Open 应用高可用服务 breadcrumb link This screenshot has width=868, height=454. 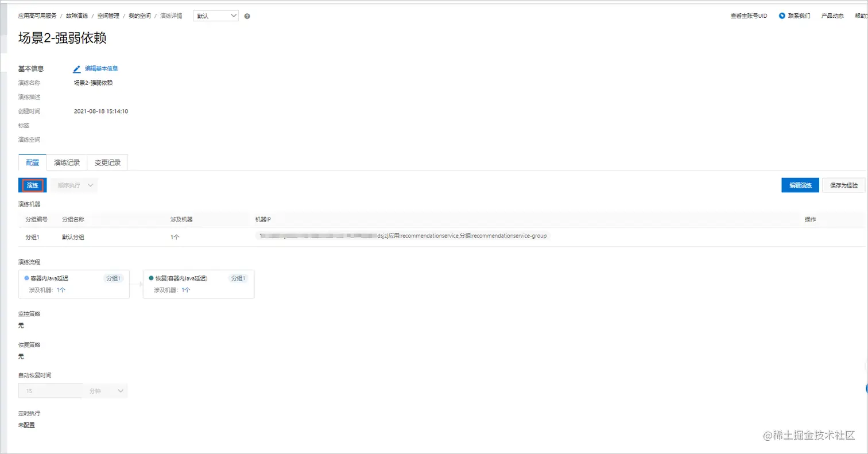37,16
